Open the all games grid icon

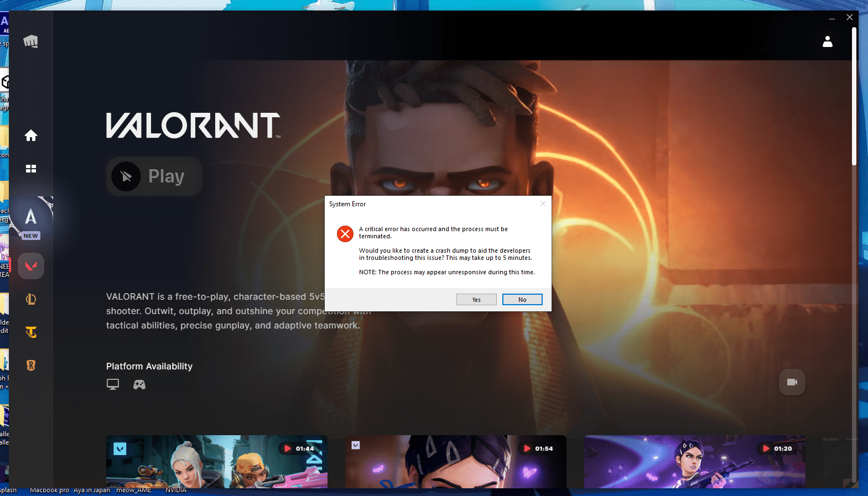tap(31, 169)
